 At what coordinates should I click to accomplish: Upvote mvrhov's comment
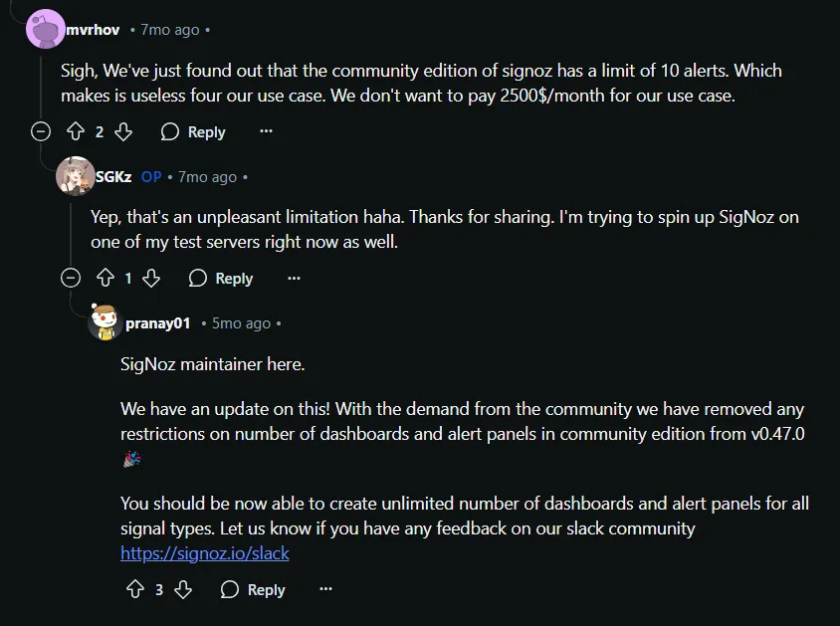[75, 131]
